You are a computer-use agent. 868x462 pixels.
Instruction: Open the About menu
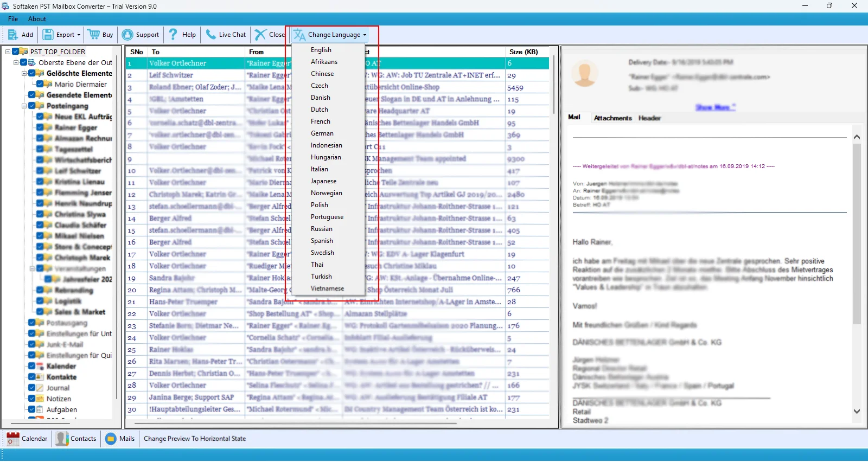37,19
